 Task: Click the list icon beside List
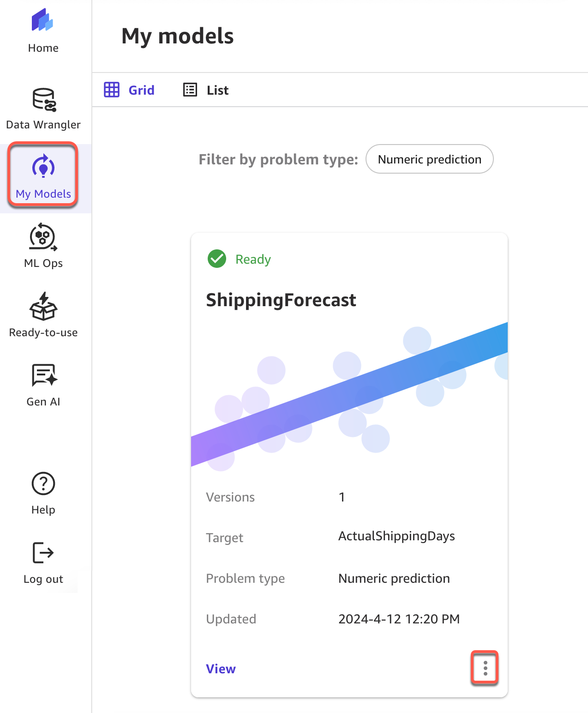coord(190,90)
